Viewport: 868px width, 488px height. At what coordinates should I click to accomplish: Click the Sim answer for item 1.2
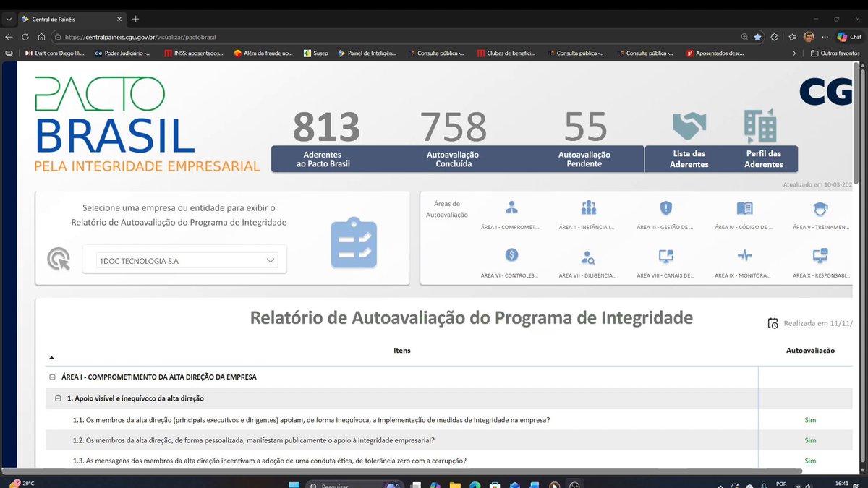[810, 440]
